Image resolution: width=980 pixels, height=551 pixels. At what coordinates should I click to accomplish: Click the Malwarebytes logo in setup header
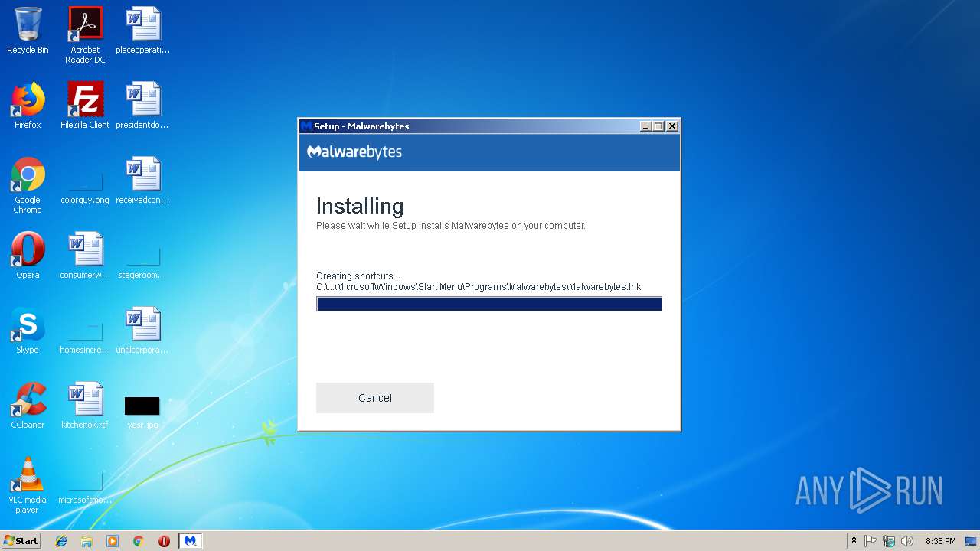[354, 152]
